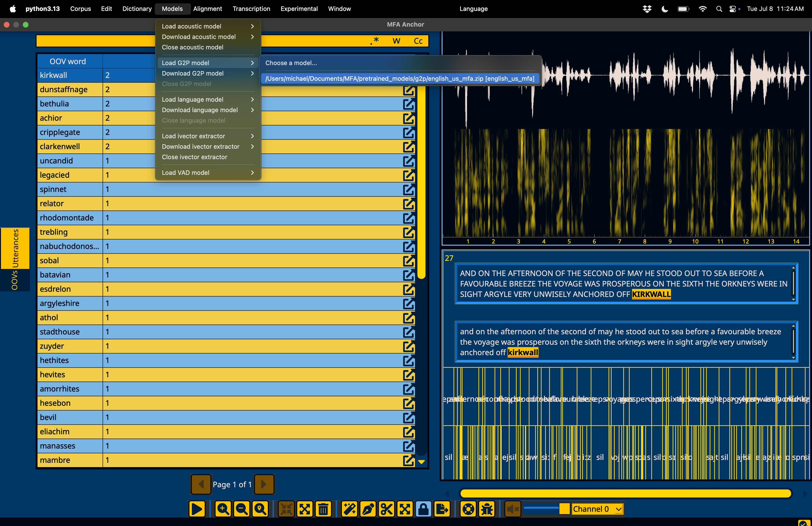This screenshot has height=526, width=812.
Task: Expand Load VAD model submenu
Action: coord(208,173)
